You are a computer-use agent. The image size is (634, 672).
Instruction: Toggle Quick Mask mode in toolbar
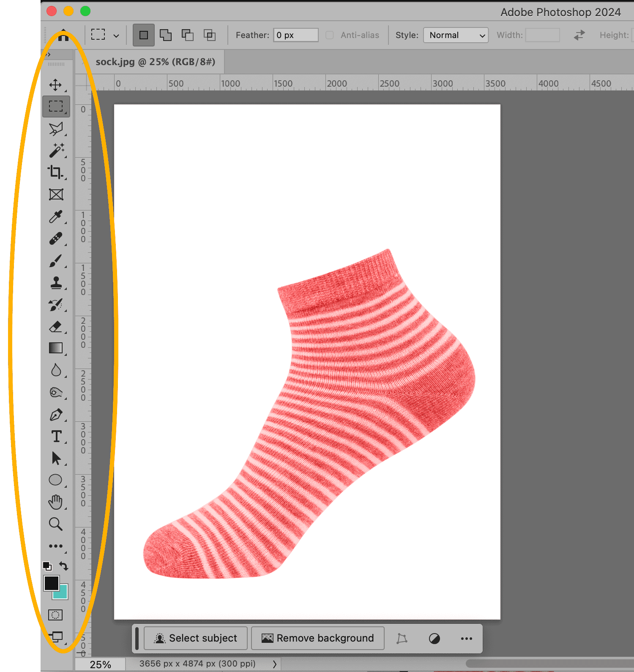coord(55,615)
